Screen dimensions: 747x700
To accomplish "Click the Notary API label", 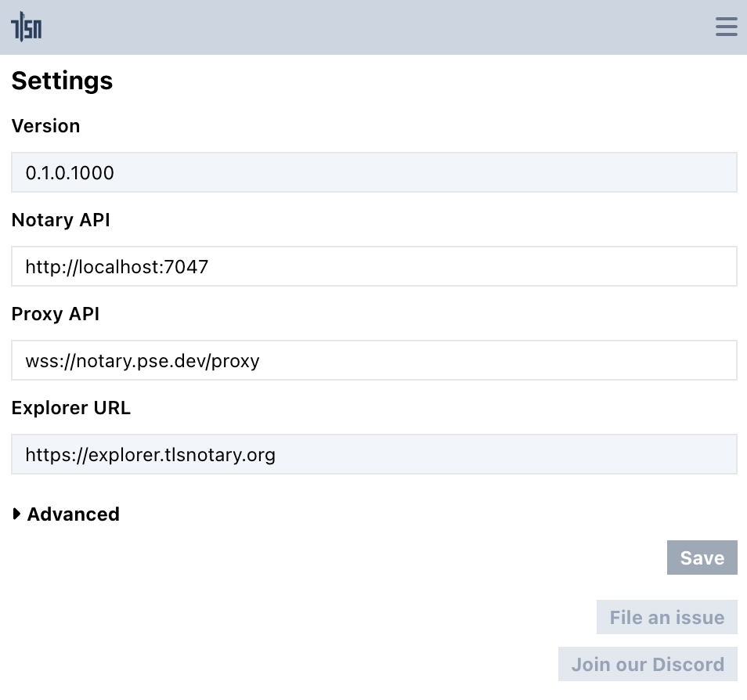I will 60,220.
